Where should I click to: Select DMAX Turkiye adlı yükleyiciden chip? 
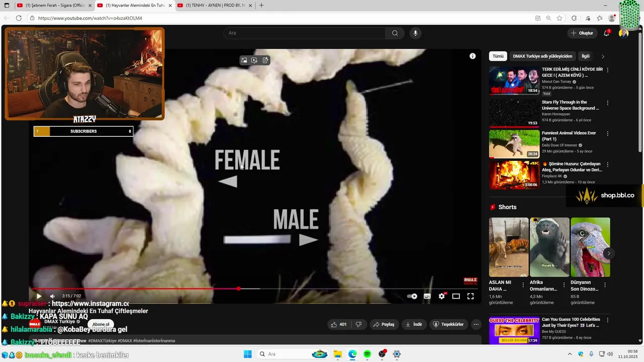coord(542,56)
